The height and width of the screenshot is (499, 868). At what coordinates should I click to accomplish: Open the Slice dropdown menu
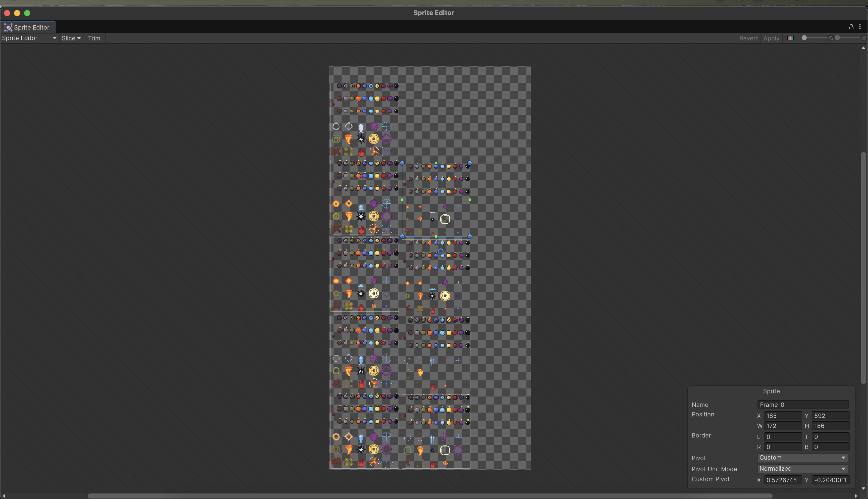71,38
